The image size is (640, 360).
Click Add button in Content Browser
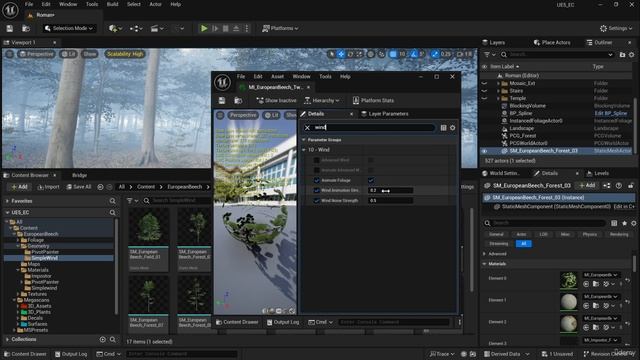(x=20, y=187)
